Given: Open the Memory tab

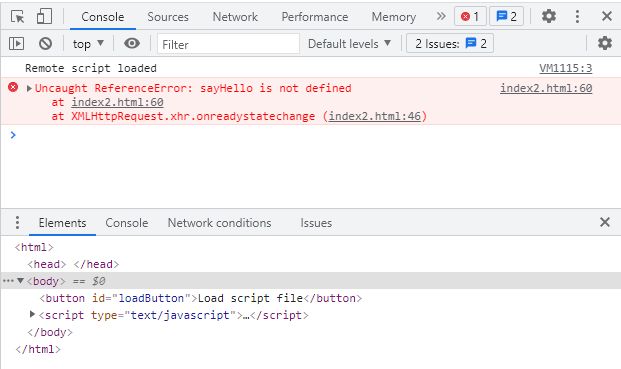Looking at the screenshot, I should [394, 17].
